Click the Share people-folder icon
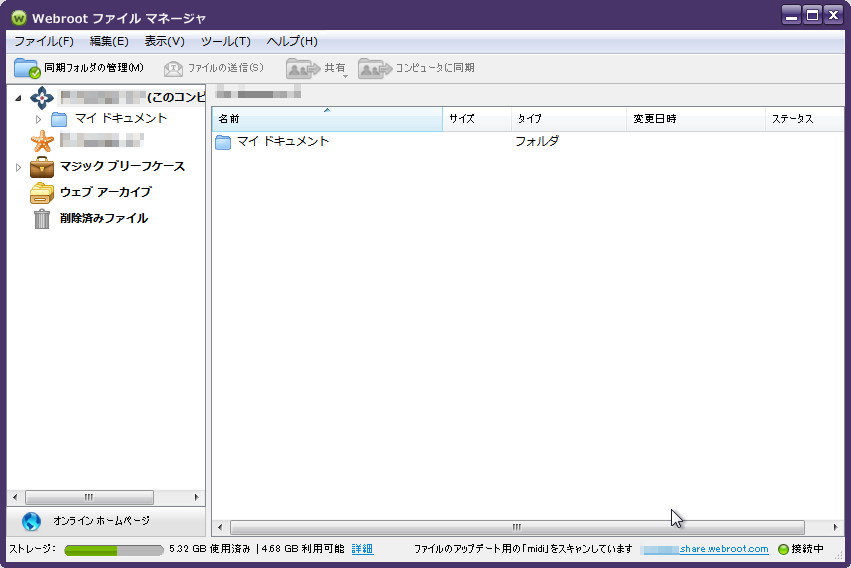 click(x=303, y=68)
